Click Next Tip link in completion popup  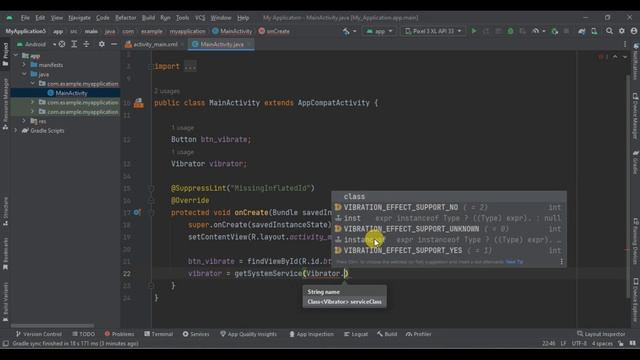(x=514, y=262)
